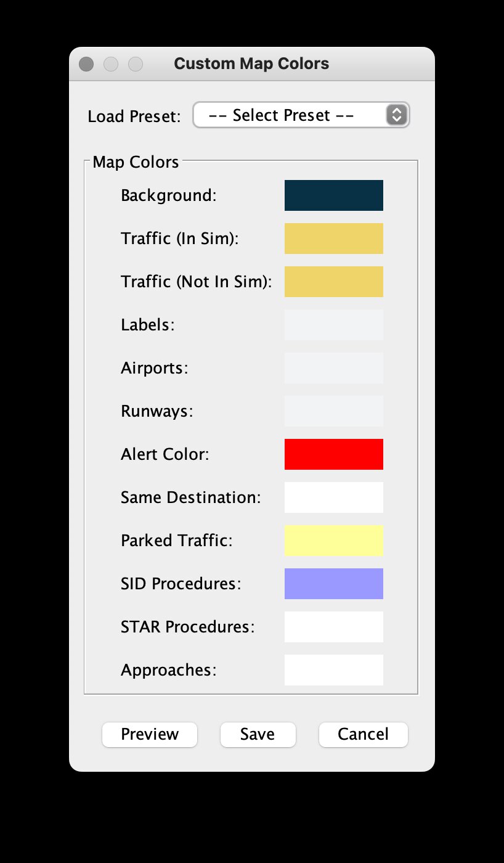Pick the Parked Traffic color swatch
This screenshot has height=863, width=504.
coord(333,541)
